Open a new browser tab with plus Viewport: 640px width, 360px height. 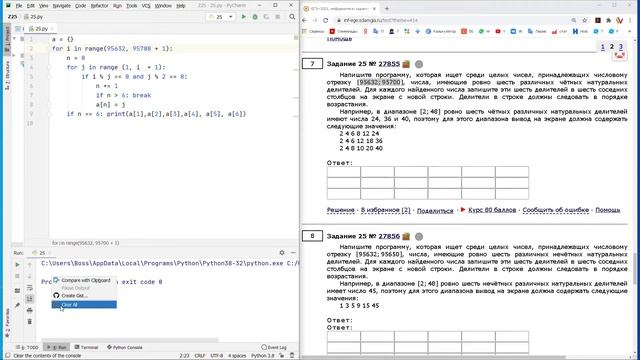tap(387, 8)
